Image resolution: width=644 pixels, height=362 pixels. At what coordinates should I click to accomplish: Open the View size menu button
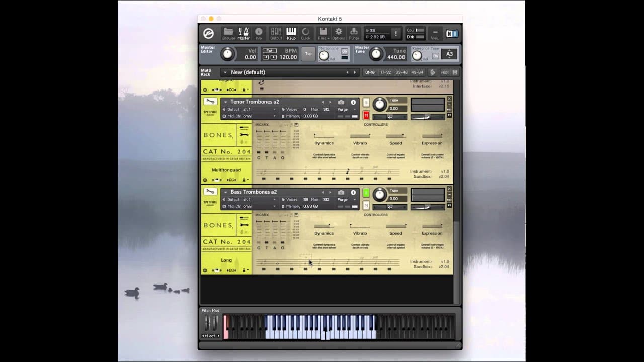click(x=435, y=34)
